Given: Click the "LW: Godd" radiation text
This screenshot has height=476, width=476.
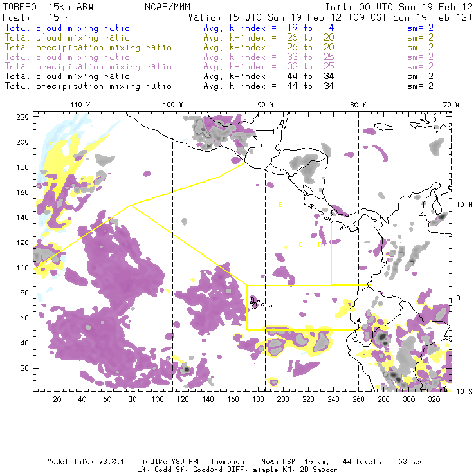Looking at the screenshot, I should point(154,470).
